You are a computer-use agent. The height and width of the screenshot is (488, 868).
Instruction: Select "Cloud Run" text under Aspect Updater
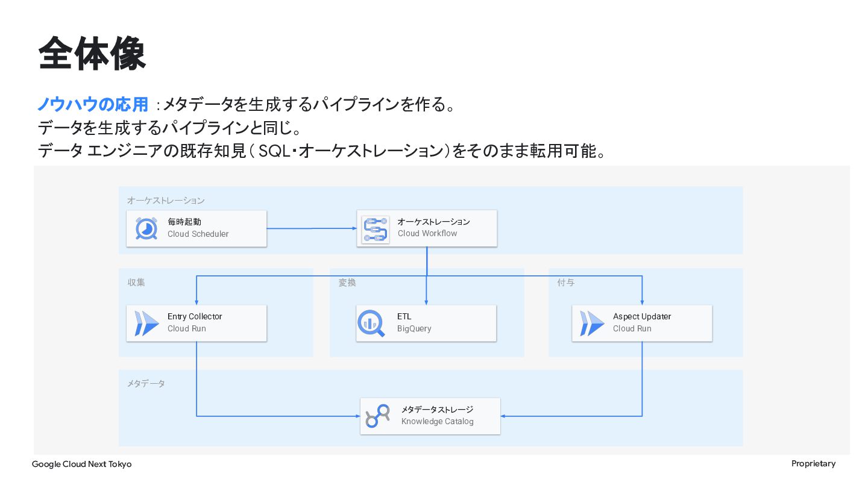[632, 328]
